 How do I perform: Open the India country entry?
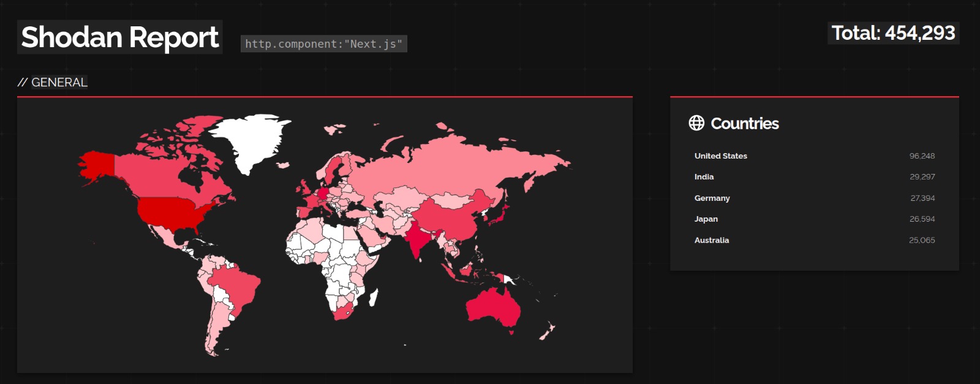704,177
